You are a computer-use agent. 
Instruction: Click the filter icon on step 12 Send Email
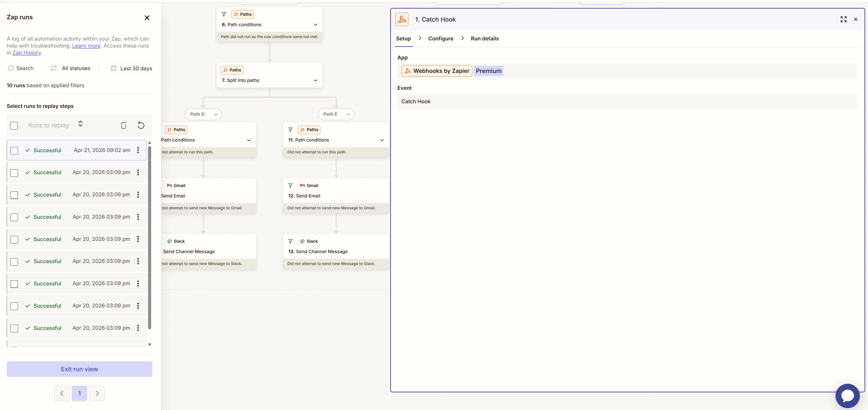290,186
